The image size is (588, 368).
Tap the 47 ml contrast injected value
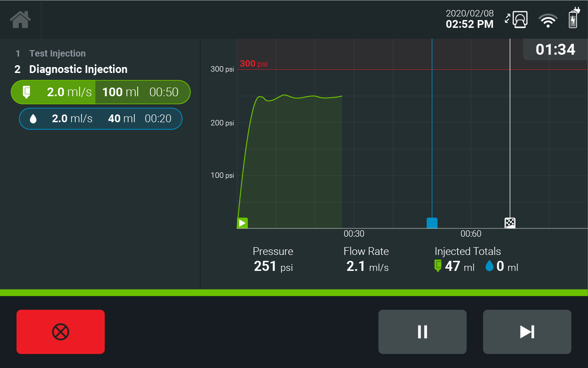(460, 266)
